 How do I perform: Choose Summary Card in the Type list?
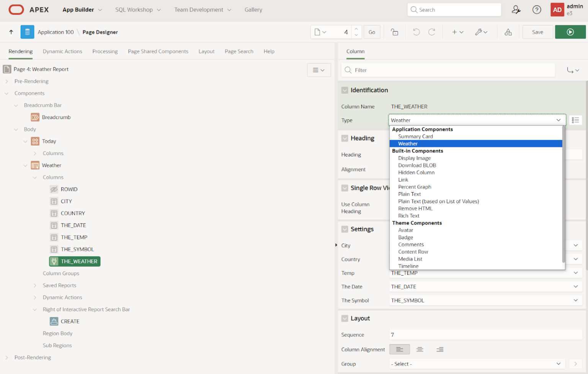pos(415,136)
